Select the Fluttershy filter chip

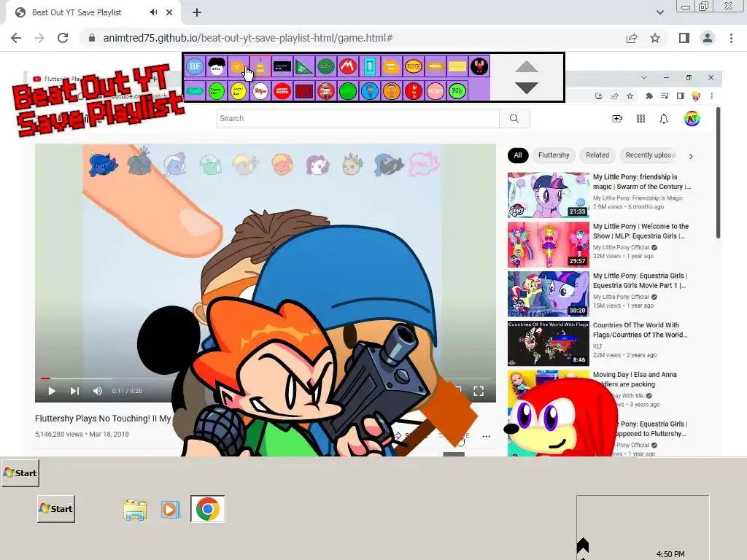pos(554,155)
